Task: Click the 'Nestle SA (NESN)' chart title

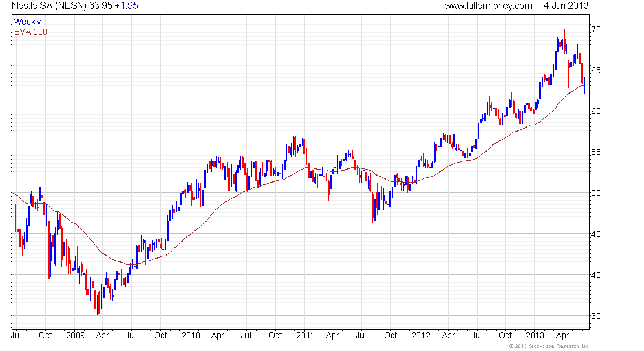Action: [49, 6]
